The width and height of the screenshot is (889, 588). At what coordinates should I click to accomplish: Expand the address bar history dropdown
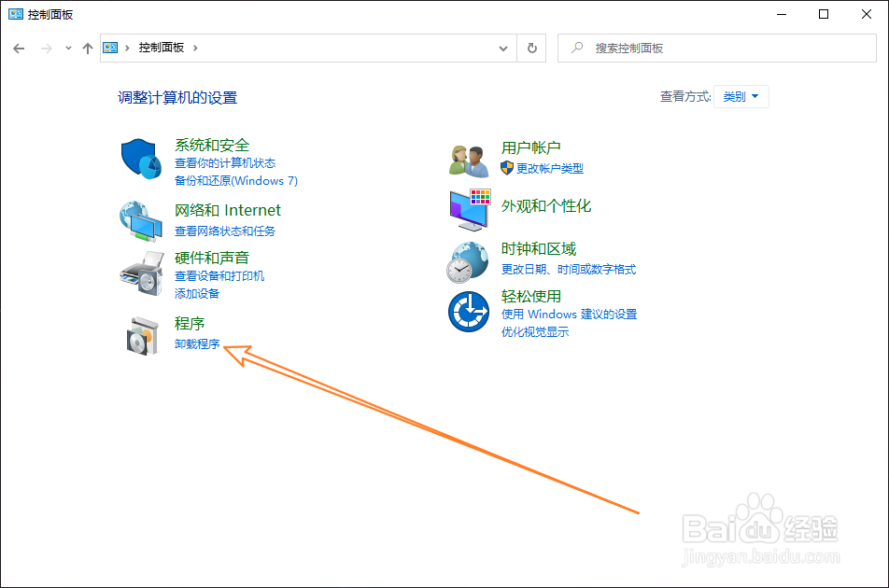(x=502, y=48)
